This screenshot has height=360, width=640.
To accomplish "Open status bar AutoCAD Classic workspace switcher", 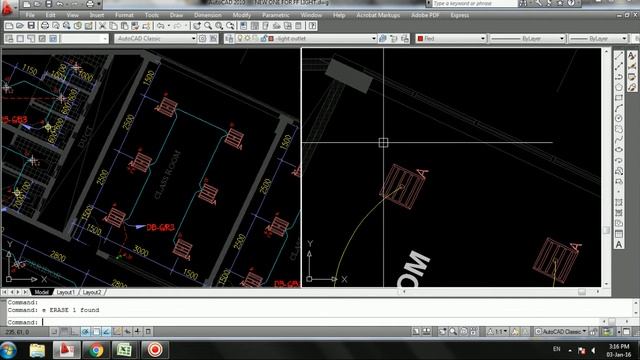I will [561, 332].
